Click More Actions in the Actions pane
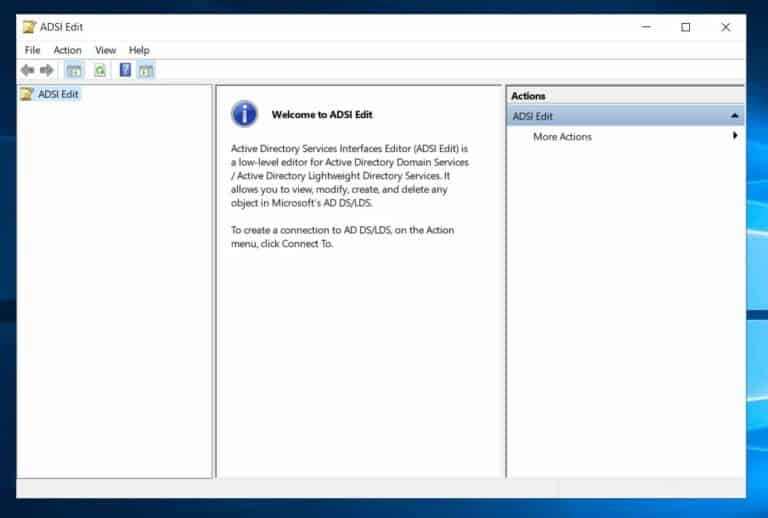The width and height of the screenshot is (768, 518). pyautogui.click(x=562, y=137)
